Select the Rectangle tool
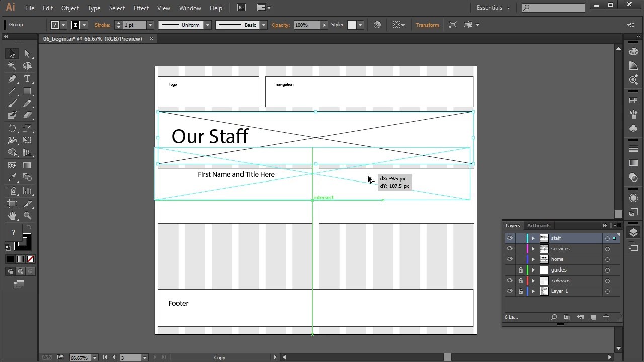This screenshot has height=362, width=644. click(27, 92)
